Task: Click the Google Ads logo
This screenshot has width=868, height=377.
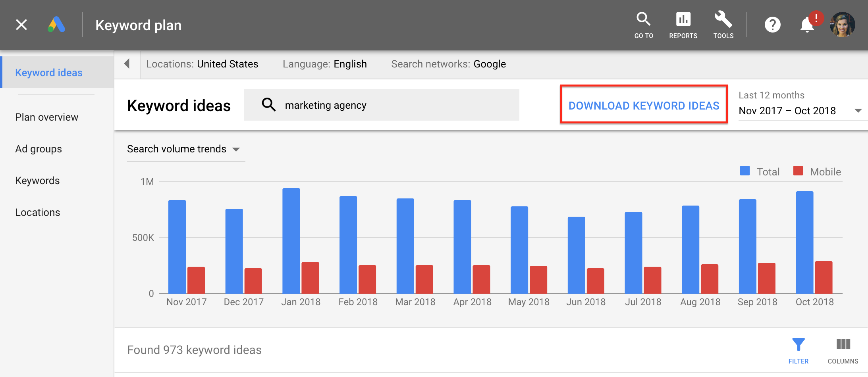Action: tap(56, 25)
